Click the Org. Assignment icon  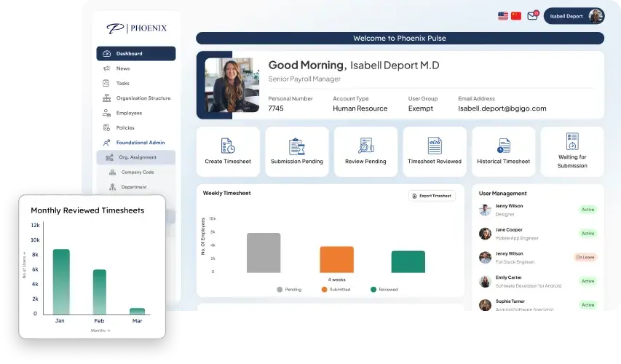110,157
